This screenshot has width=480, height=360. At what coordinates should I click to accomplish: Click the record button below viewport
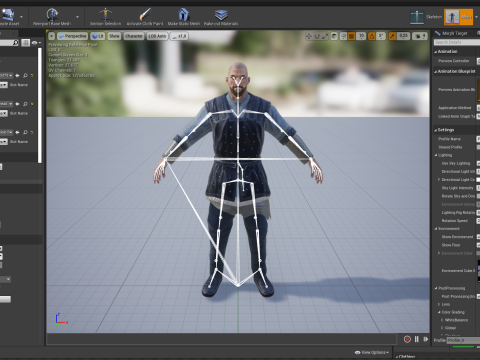point(407,339)
